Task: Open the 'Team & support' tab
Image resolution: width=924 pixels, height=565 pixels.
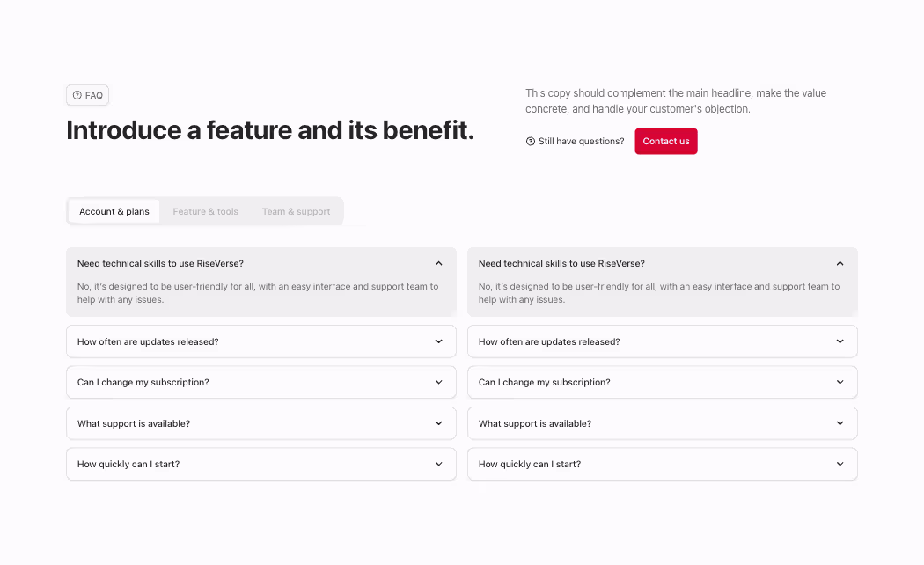Action: (x=296, y=211)
